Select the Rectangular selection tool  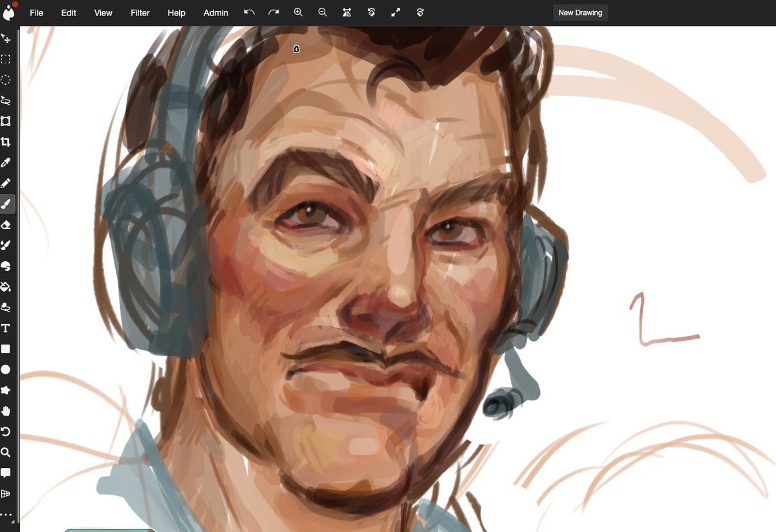pos(6,59)
